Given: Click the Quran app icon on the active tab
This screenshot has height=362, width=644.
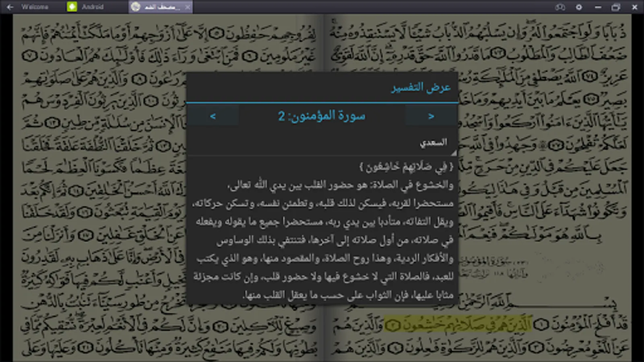Looking at the screenshot, I should click(x=136, y=7).
